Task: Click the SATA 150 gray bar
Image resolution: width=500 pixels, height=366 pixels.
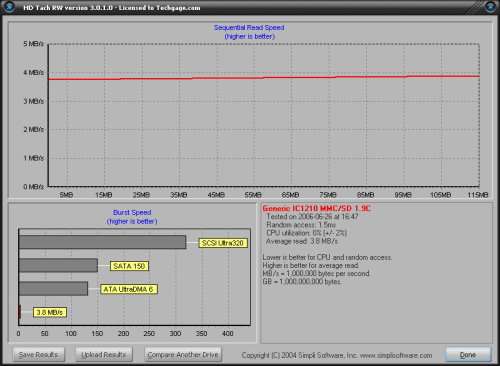Action: [x=58, y=265]
